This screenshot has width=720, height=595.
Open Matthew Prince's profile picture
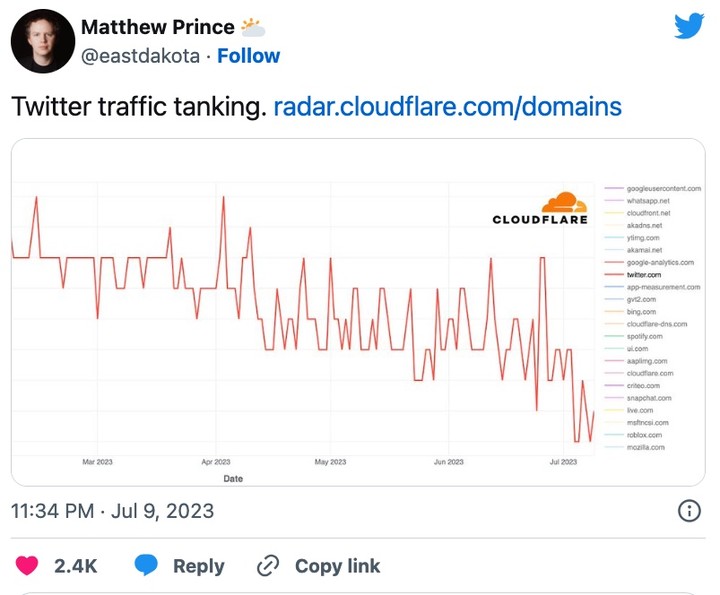pos(43,41)
